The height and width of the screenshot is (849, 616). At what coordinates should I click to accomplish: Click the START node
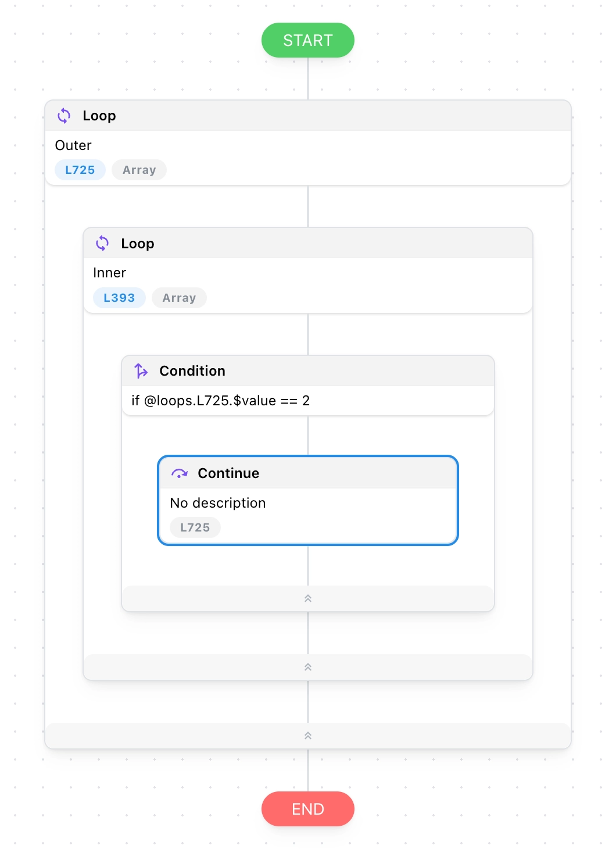click(308, 40)
